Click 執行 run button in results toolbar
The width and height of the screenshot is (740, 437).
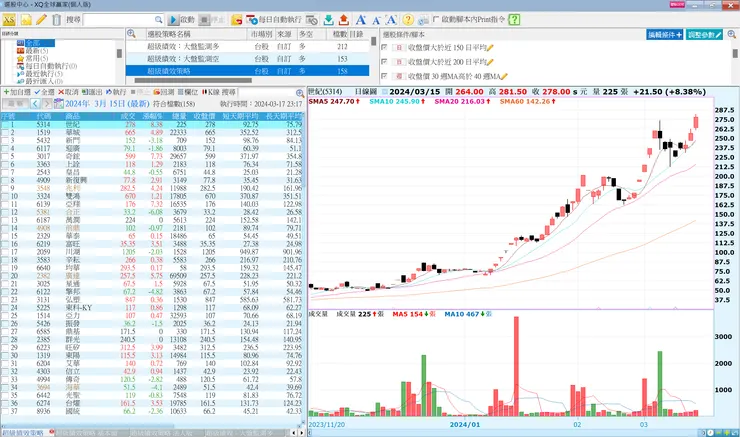[x=116, y=92]
